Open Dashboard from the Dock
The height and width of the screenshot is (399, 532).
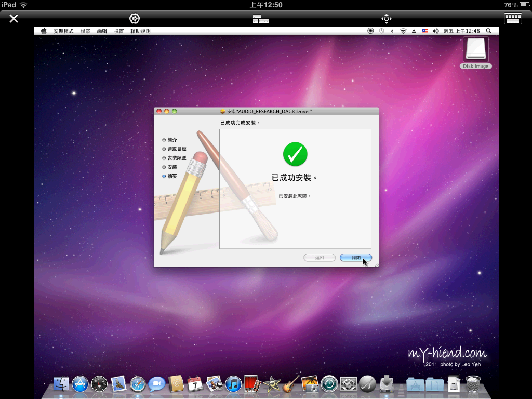[x=99, y=384]
